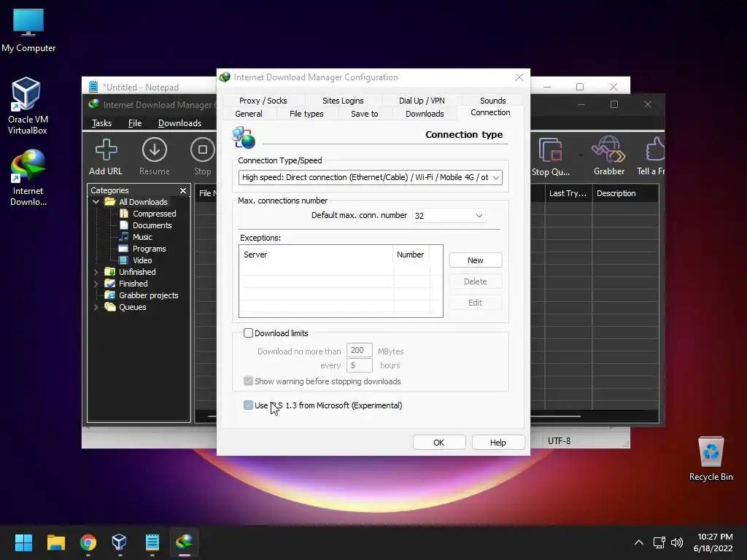
Task: Open the Tasks menu in IDM
Action: click(101, 123)
